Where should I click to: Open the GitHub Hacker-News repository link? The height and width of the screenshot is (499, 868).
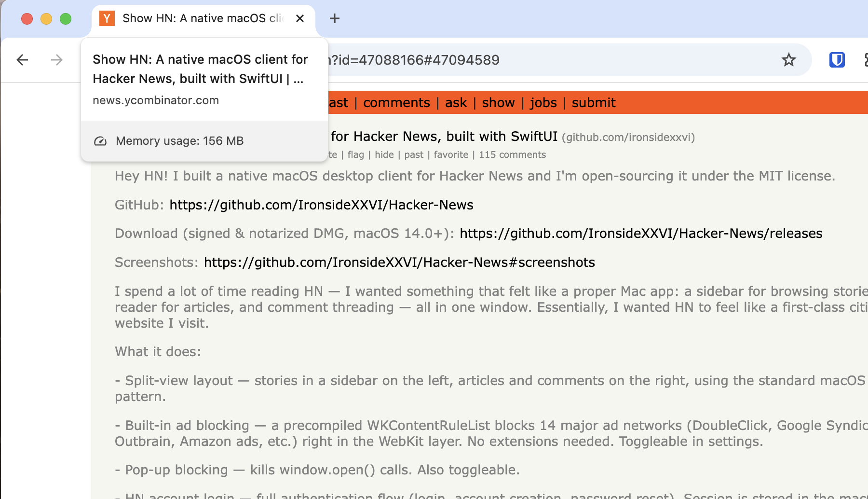(x=321, y=205)
